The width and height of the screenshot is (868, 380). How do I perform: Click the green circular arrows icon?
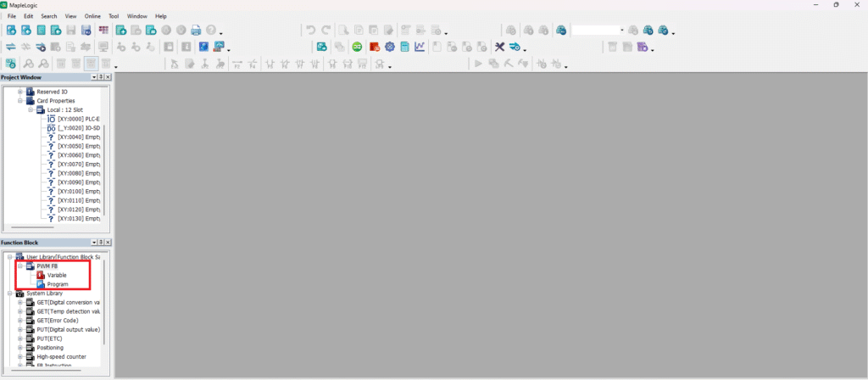[x=359, y=47]
